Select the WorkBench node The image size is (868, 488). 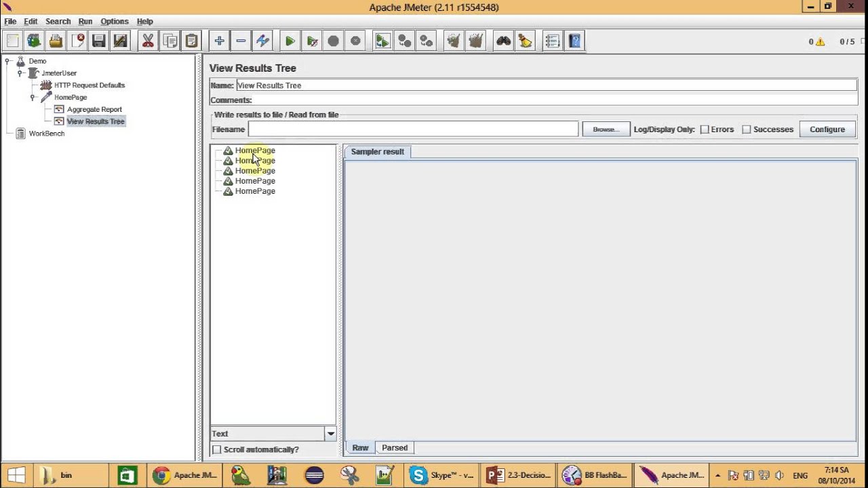[47, 134]
